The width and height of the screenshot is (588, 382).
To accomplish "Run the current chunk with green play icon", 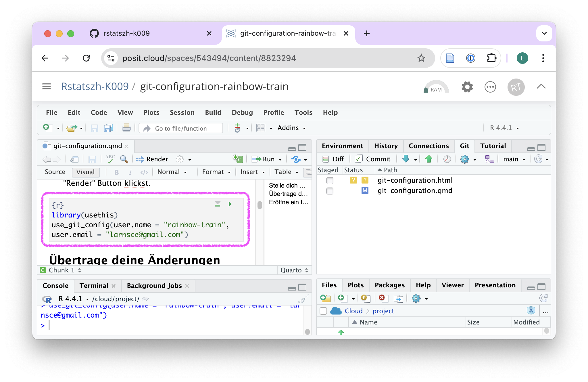I will [230, 204].
